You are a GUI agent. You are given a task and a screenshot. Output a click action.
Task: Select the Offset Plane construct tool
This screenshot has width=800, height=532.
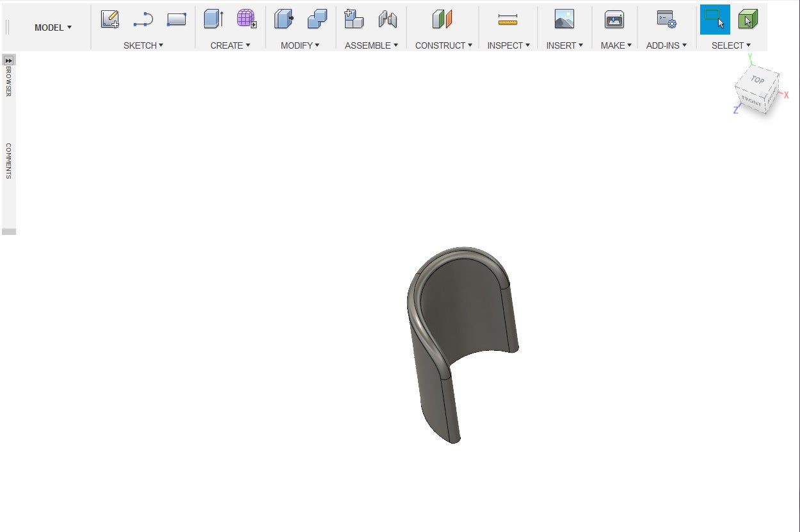[442, 19]
